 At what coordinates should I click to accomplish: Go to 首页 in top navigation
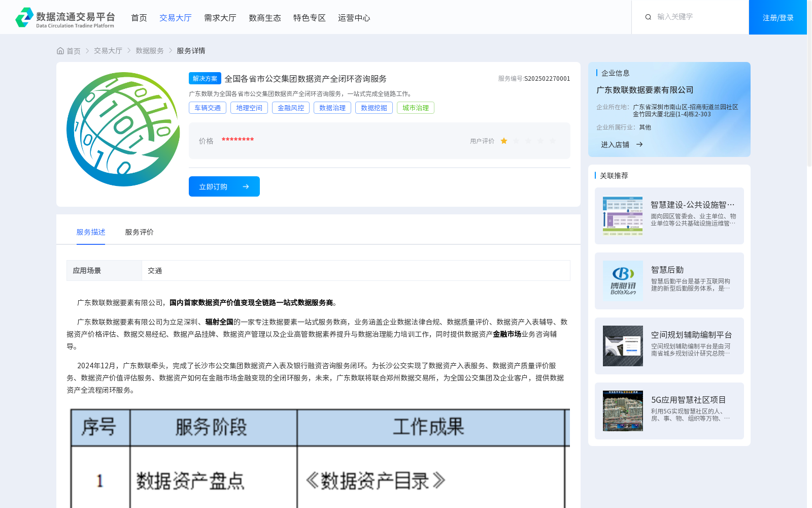pos(139,18)
